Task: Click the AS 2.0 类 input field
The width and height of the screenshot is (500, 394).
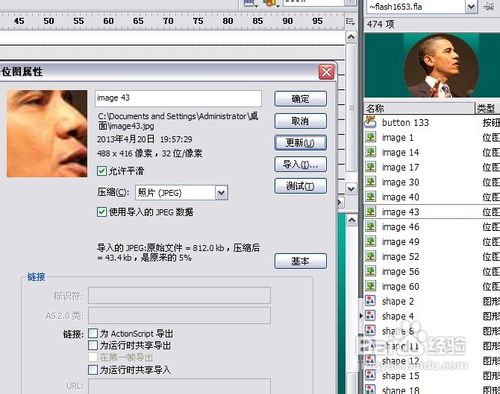Action: [x=179, y=315]
